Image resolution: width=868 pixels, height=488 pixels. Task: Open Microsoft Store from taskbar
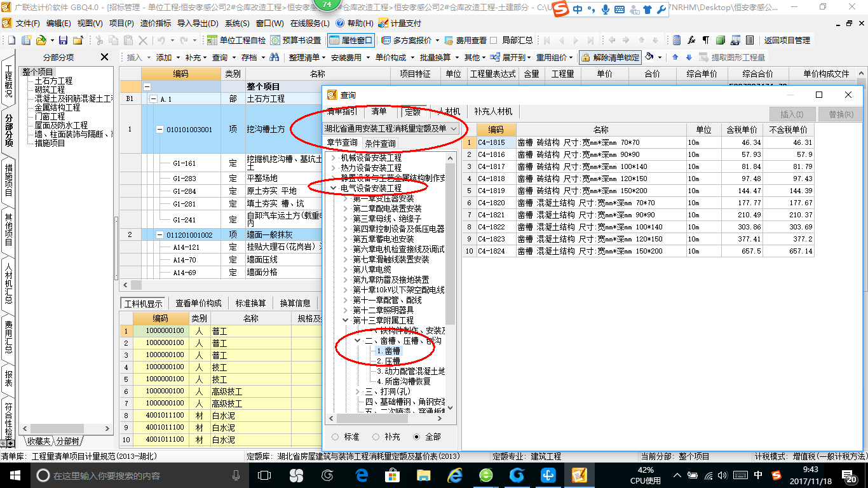(392, 475)
